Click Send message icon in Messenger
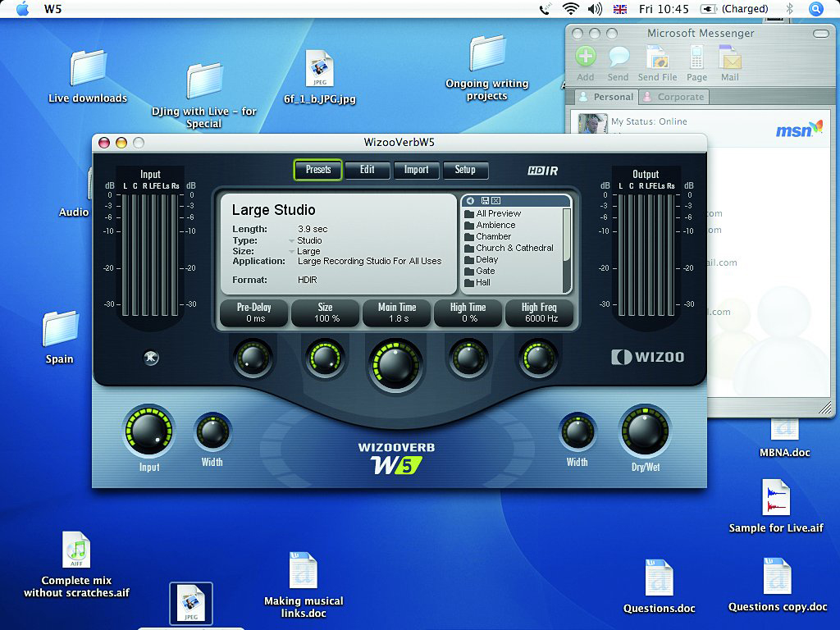 619,64
